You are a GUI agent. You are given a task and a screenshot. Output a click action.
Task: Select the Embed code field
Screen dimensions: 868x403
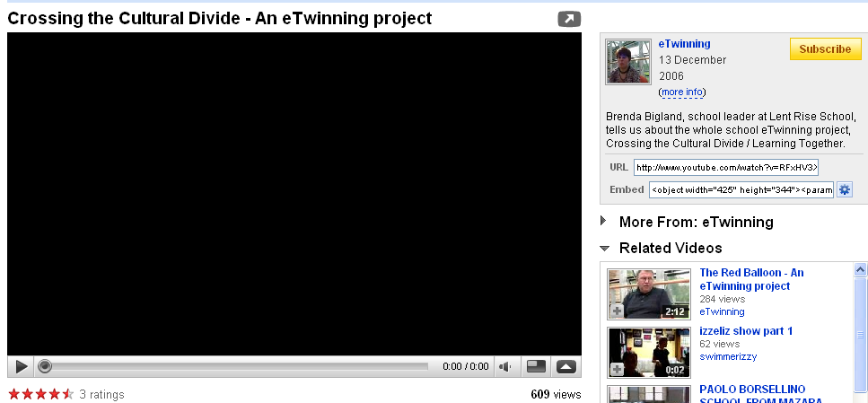pyautogui.click(x=741, y=190)
